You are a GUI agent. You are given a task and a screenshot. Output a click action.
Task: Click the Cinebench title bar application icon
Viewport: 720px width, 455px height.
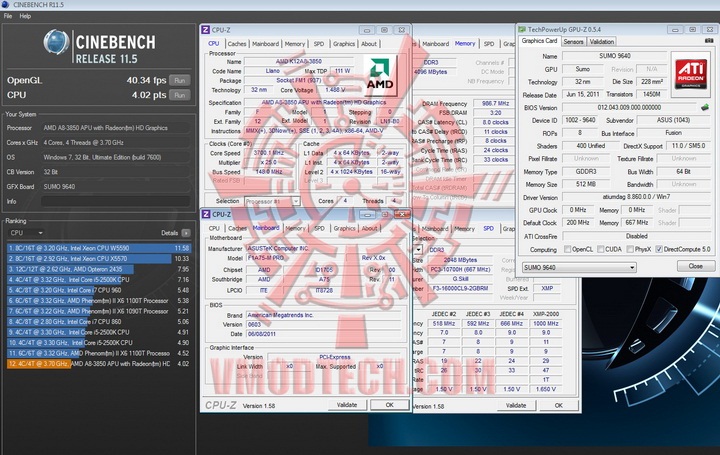[x=5, y=5]
